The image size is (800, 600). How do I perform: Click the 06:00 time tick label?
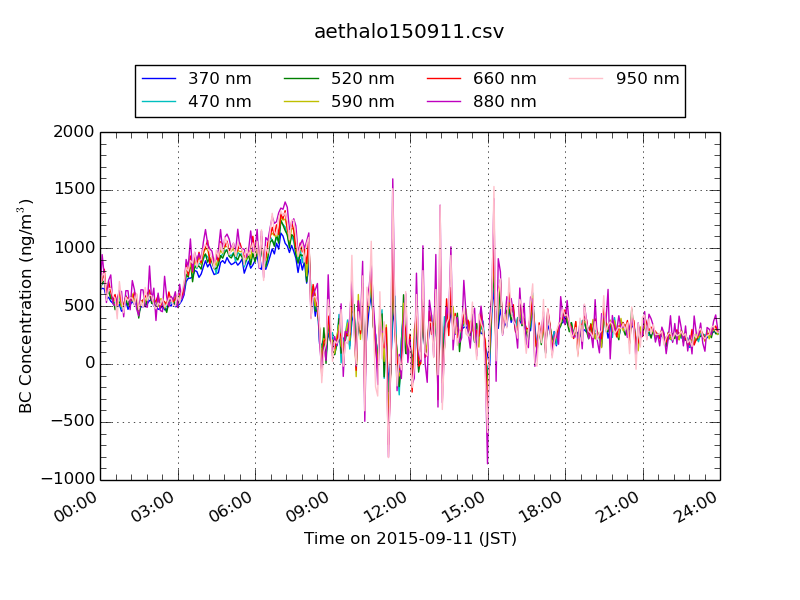[230, 507]
